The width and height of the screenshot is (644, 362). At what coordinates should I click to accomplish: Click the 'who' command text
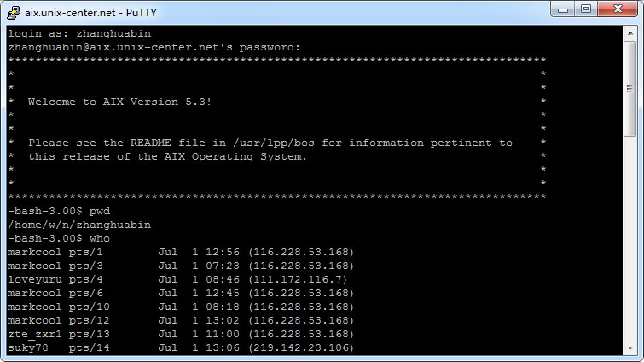click(100, 238)
